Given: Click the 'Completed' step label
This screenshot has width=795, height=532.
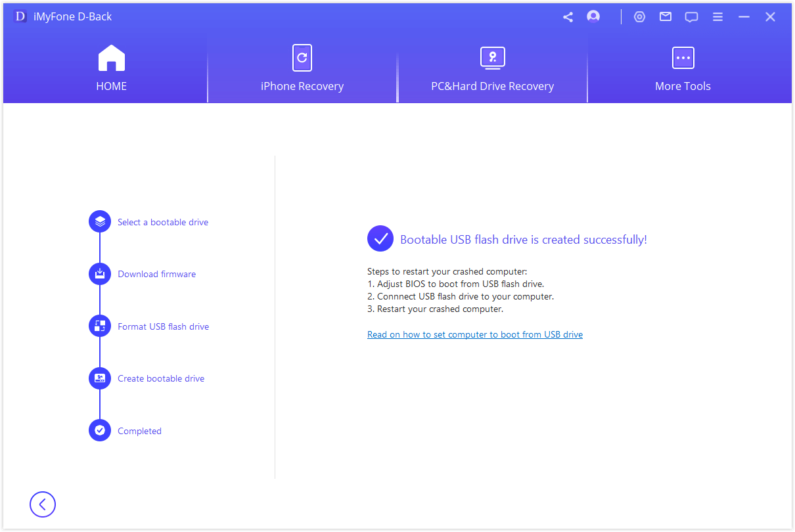Looking at the screenshot, I should pos(139,431).
